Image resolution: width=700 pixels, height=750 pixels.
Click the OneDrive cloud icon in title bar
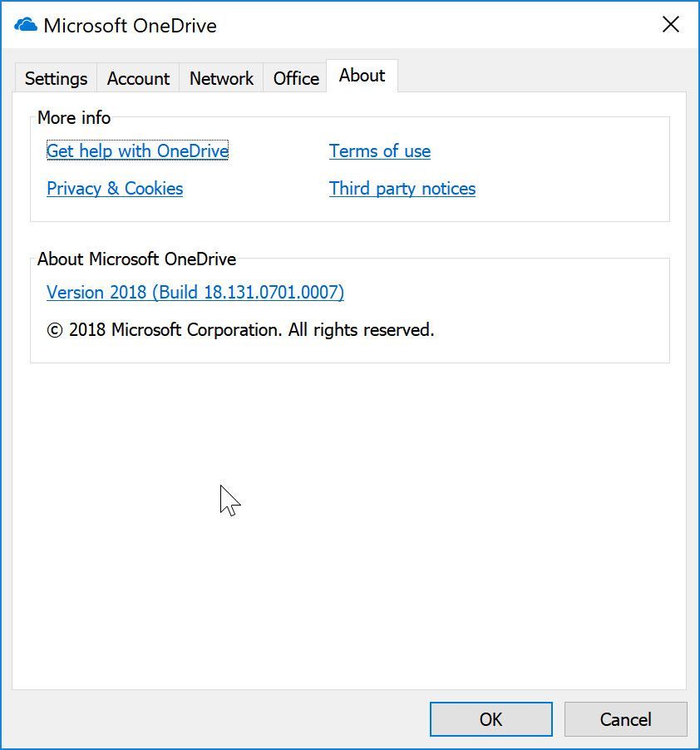tap(25, 25)
